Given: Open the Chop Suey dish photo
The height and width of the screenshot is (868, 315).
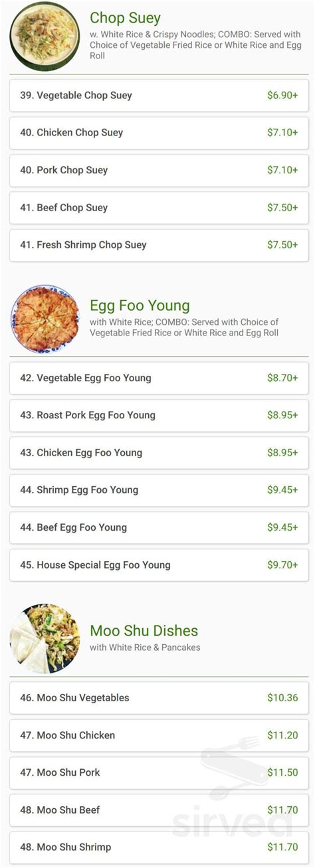Looking at the screenshot, I should click(x=45, y=37).
